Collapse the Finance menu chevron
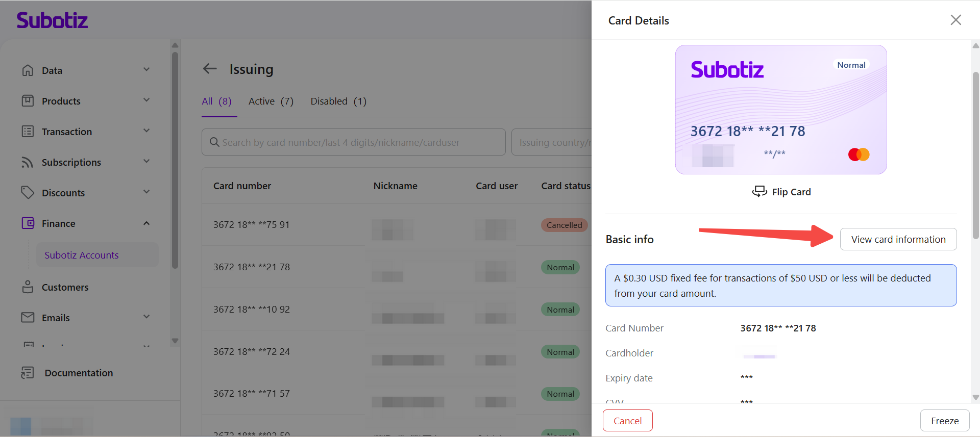980x437 pixels. tap(146, 223)
